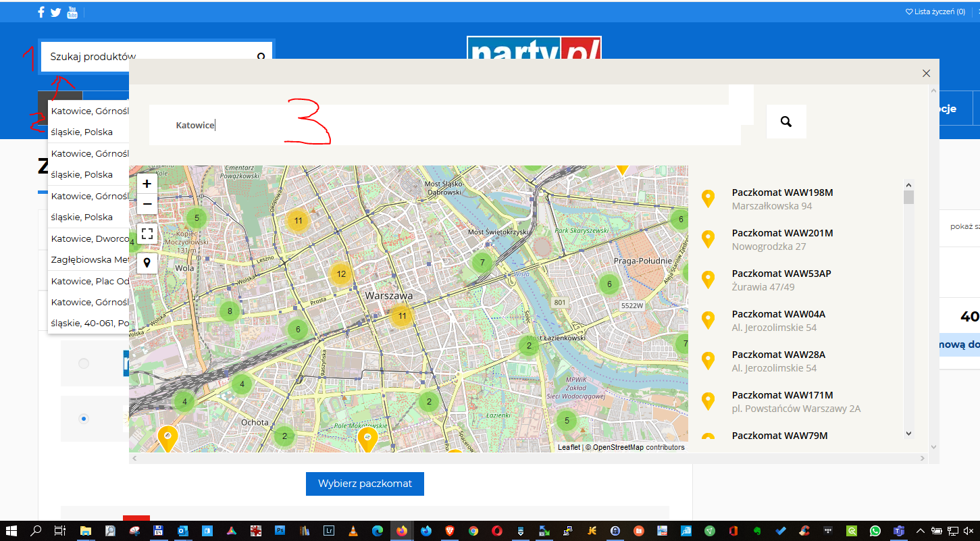The height and width of the screenshot is (541, 980).
Task: Open Lista życzeń wishlist link
Action: (935, 11)
